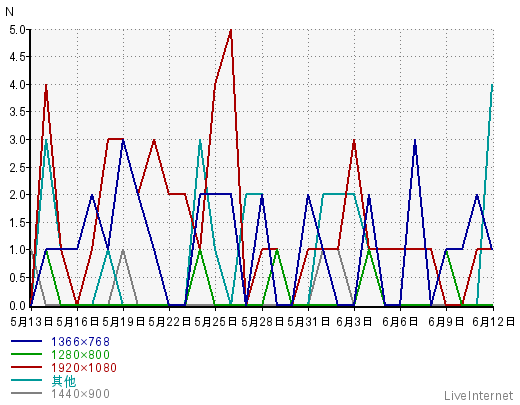Screen dimensions: 520x405
Task: Click the blue 1366×768 legend line swatch
Action: (x=27, y=341)
